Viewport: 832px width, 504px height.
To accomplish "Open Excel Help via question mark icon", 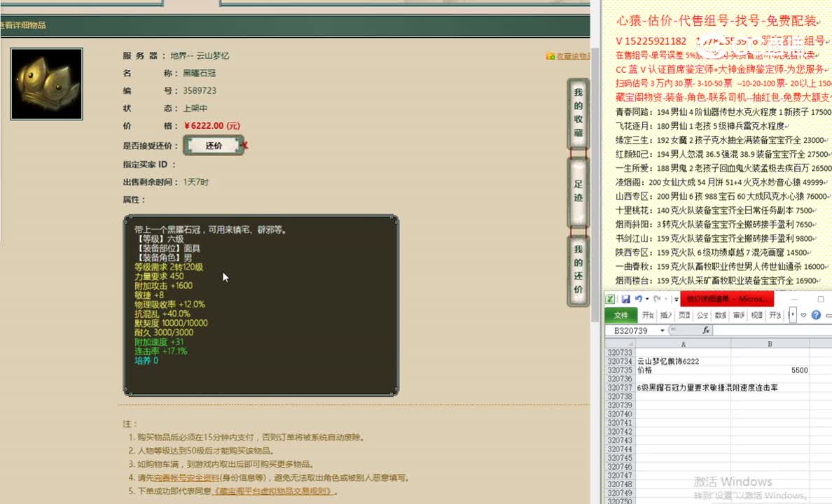I will 815,315.
